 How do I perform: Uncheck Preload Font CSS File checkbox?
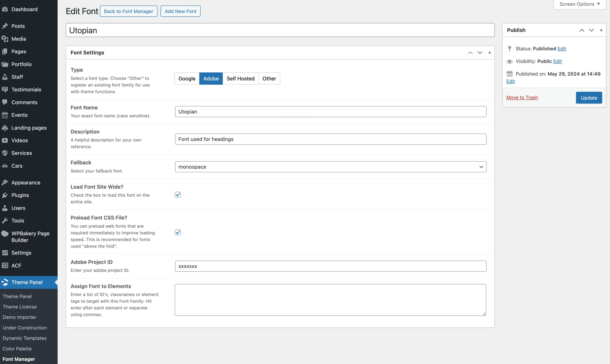[178, 232]
